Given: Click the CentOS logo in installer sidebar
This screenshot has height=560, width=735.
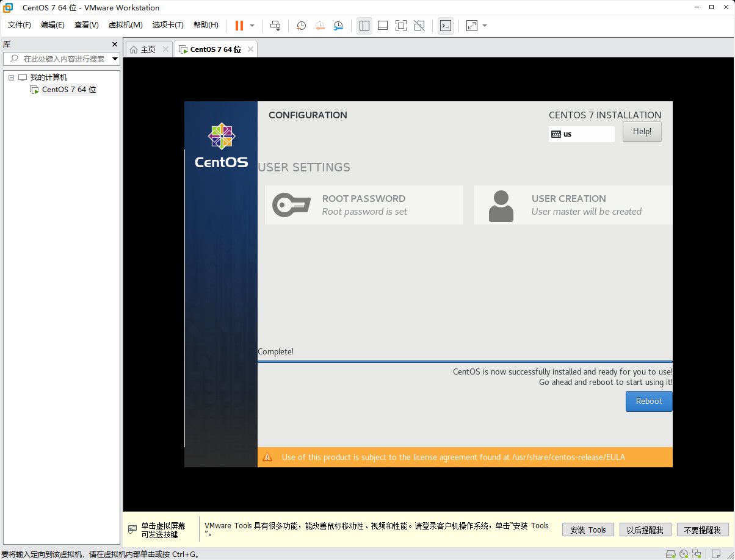Looking at the screenshot, I should [x=221, y=145].
